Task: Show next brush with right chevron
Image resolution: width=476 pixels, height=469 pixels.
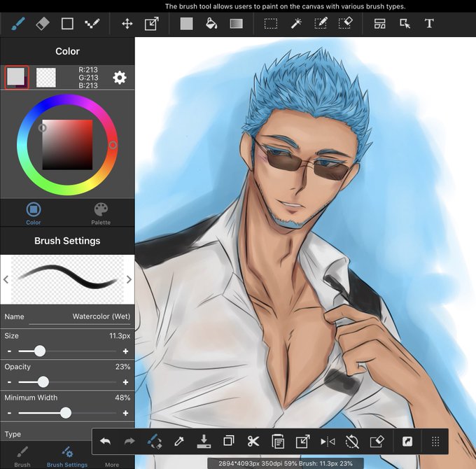Action: tap(129, 279)
